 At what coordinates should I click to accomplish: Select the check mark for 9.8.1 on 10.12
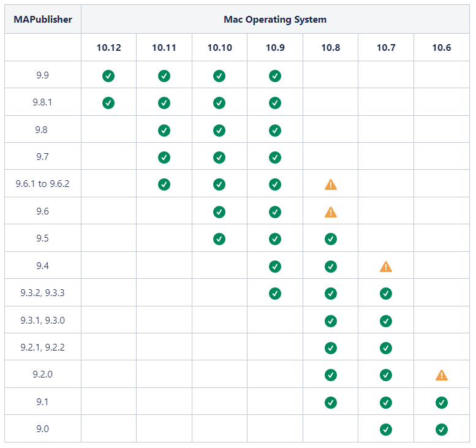click(108, 103)
